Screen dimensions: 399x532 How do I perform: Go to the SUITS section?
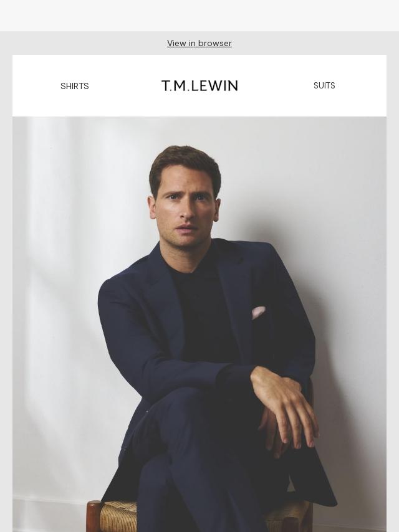coord(324,85)
